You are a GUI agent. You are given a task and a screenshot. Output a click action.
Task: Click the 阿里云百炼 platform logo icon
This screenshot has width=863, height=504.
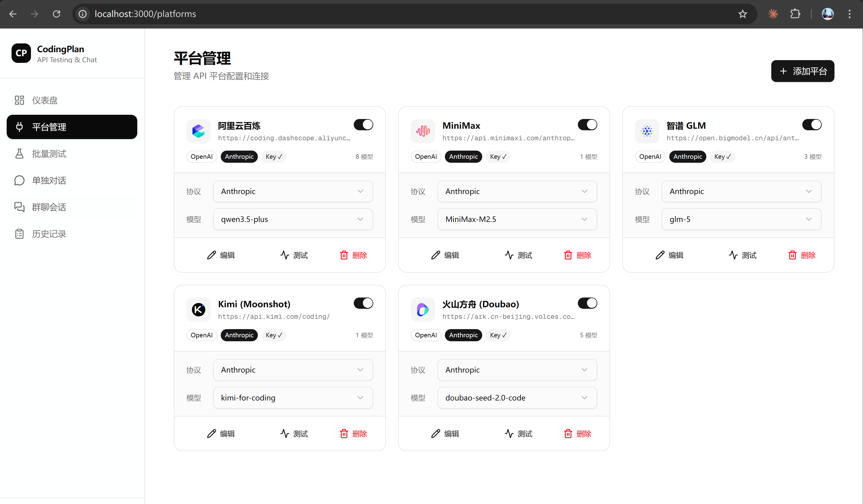198,131
